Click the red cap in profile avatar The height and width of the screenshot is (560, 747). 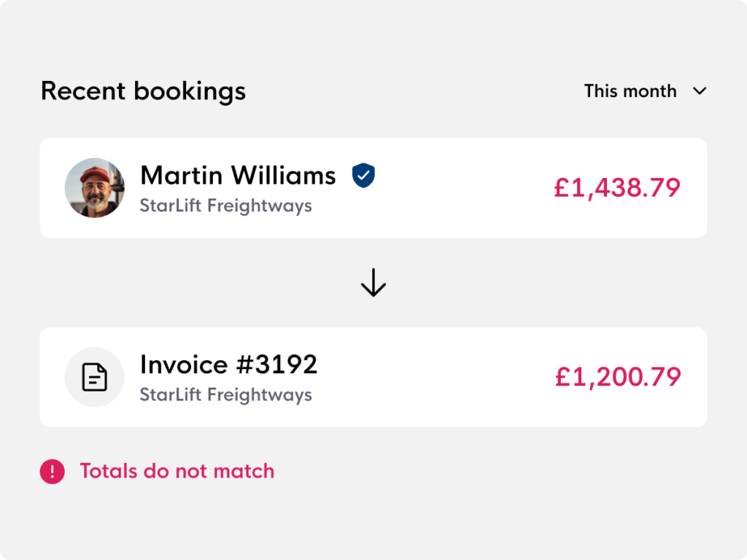tap(94, 174)
